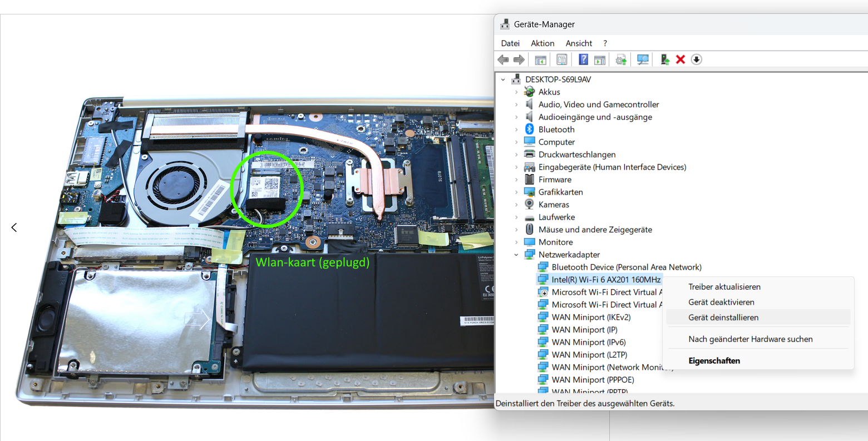Click the red X uninstall device icon
Viewport: 868px width, 441px height.
pyautogui.click(x=680, y=60)
